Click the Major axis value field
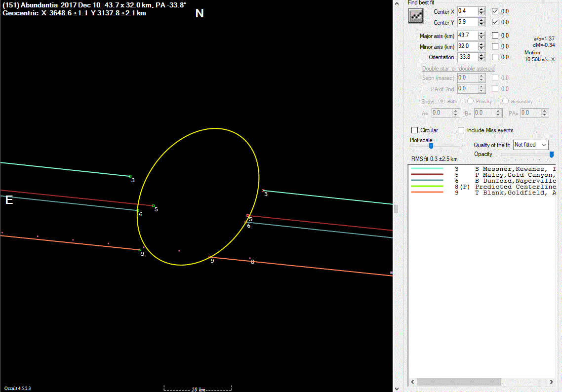 pyautogui.click(x=467, y=36)
